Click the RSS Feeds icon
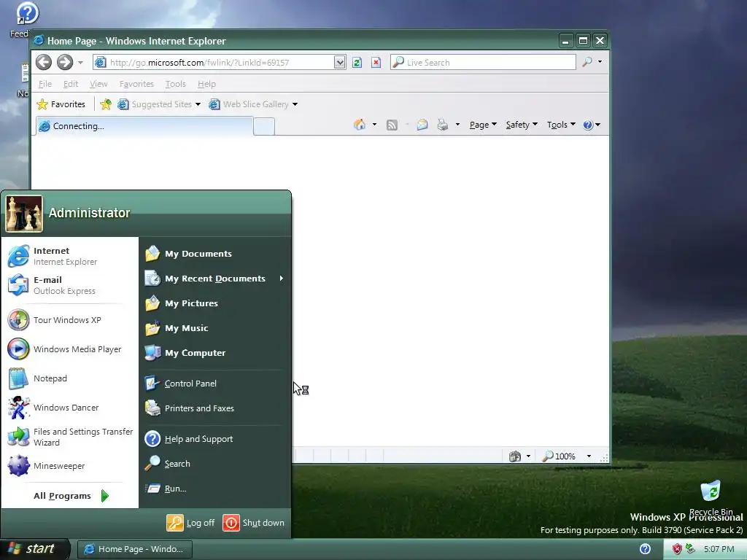The width and height of the screenshot is (747, 560). click(x=392, y=125)
